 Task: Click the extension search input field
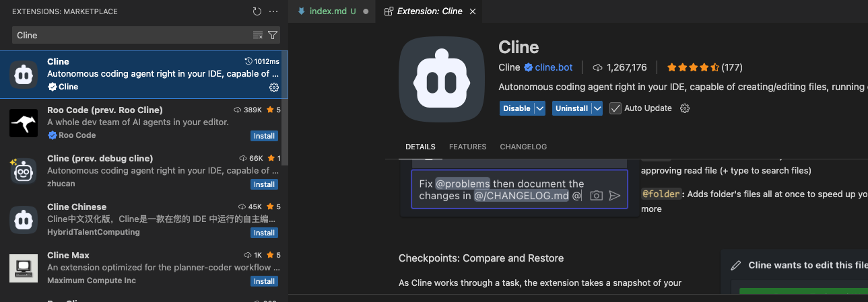131,35
